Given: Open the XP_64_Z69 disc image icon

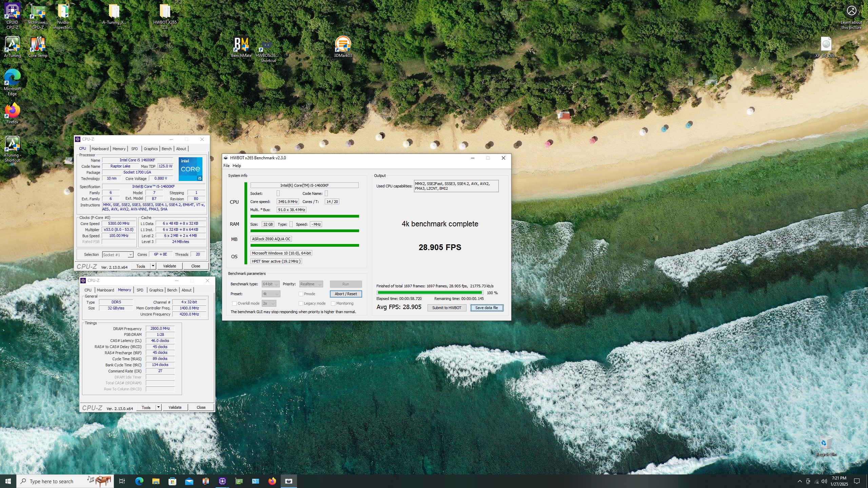Looking at the screenshot, I should (826, 47).
